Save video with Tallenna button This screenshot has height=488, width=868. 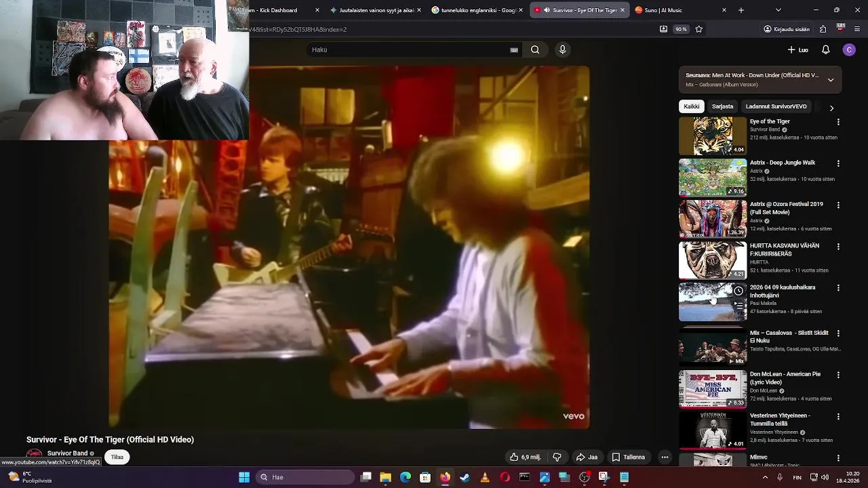pos(628,457)
